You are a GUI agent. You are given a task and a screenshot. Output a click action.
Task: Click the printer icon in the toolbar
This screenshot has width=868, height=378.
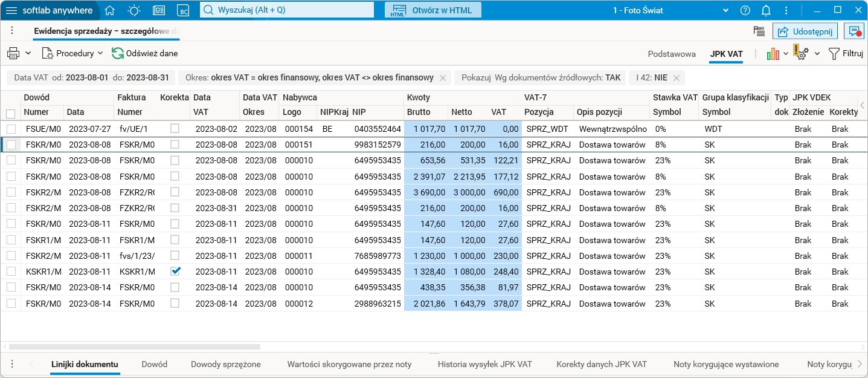click(13, 53)
